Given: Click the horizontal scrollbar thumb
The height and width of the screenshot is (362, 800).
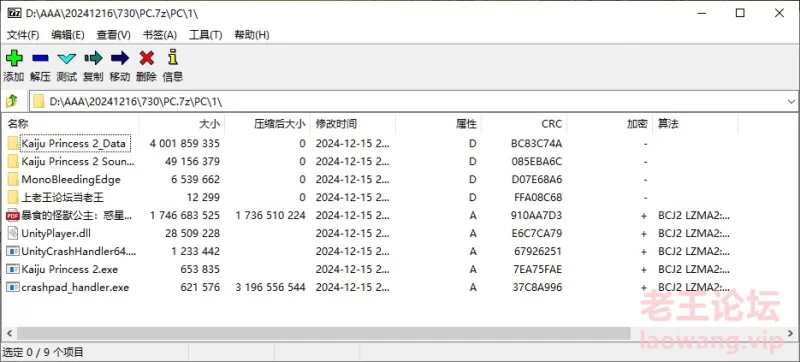Looking at the screenshot, I should 323,333.
